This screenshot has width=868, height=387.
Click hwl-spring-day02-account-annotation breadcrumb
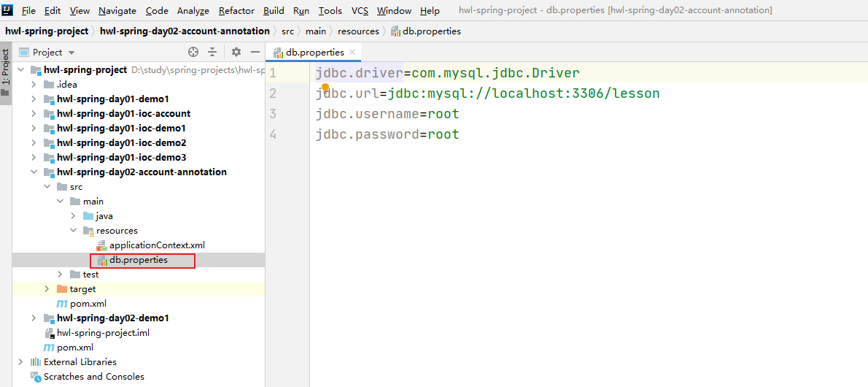pyautogui.click(x=185, y=31)
